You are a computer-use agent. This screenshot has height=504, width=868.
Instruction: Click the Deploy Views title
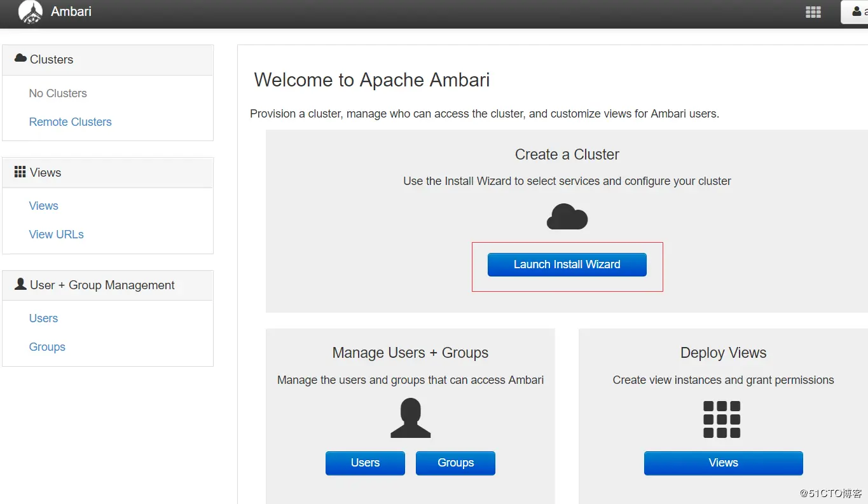point(723,353)
